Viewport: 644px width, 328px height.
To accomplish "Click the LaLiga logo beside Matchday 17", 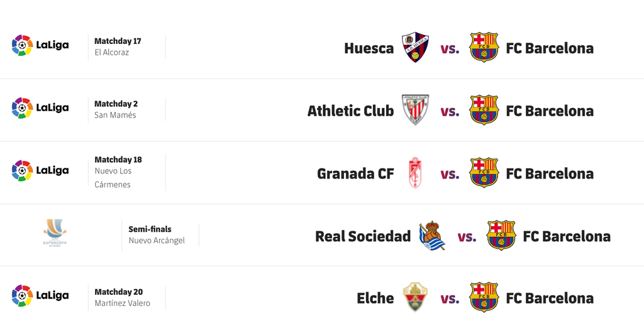I will 40,45.
